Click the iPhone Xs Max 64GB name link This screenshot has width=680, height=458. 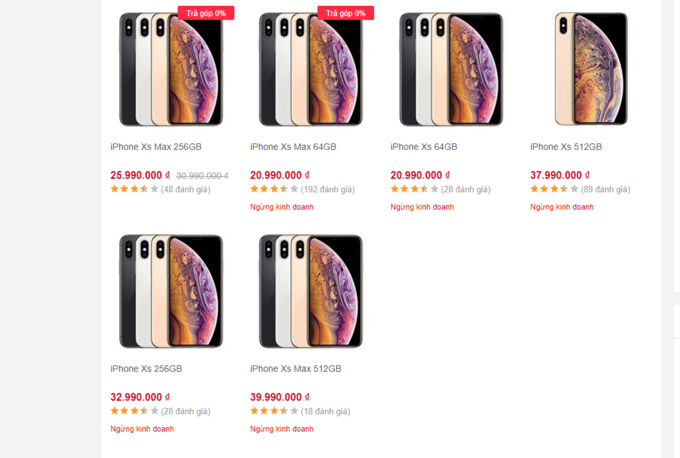[293, 147]
